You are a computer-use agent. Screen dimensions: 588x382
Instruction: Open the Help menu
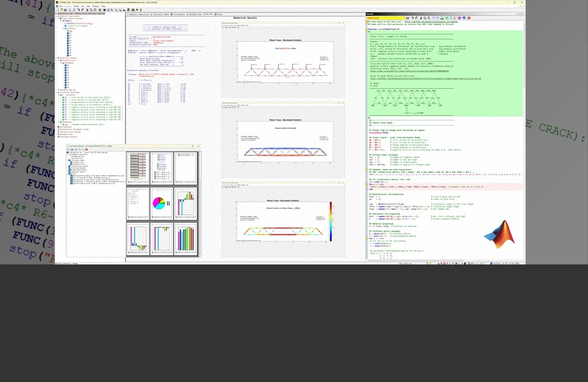103,6
